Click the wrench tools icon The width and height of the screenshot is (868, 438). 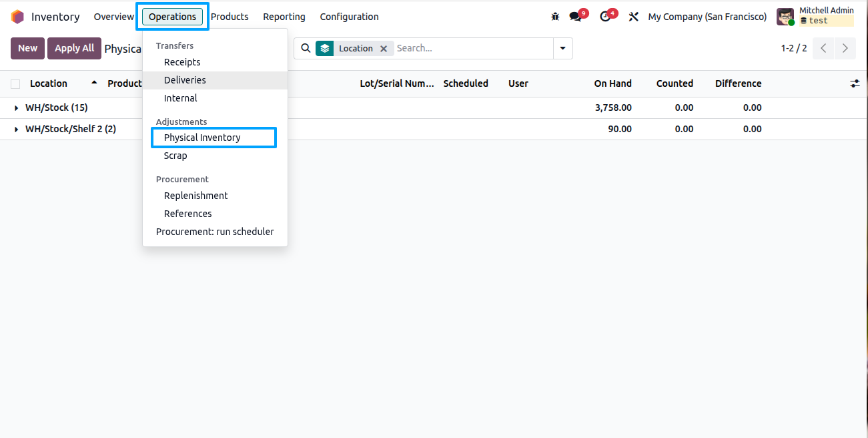click(634, 17)
